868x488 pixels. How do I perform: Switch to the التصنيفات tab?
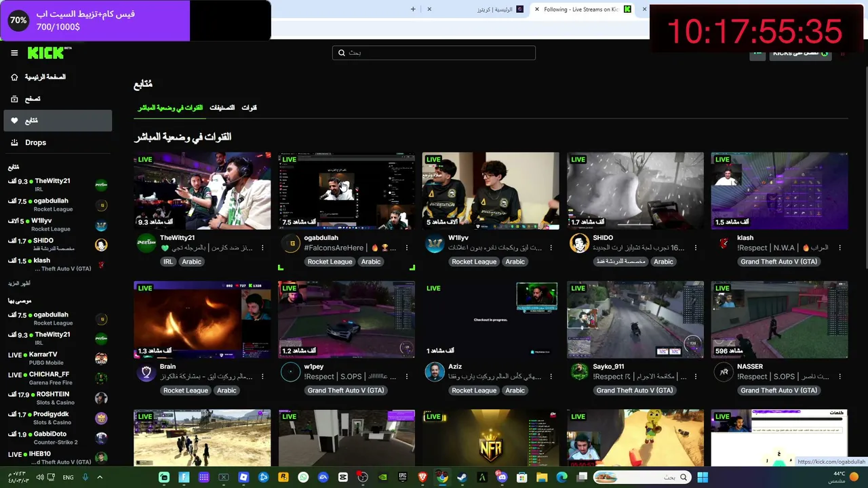tap(222, 108)
